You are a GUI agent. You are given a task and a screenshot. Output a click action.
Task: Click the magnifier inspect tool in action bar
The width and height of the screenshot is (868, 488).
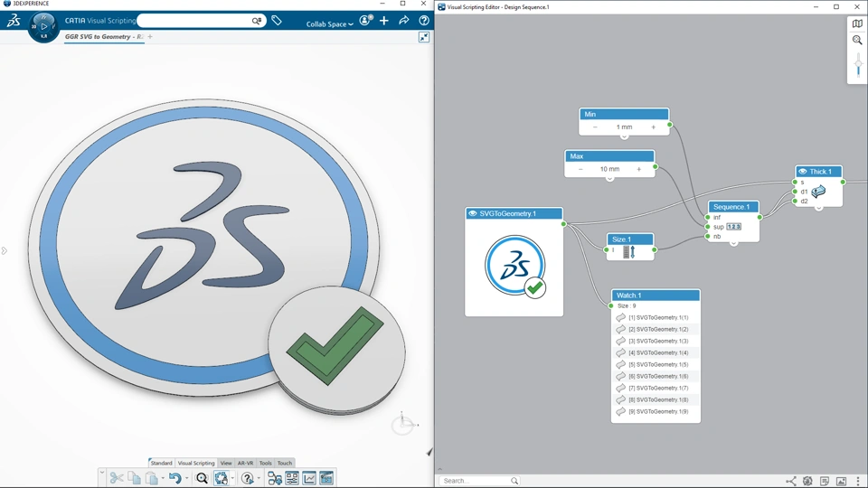click(x=202, y=478)
